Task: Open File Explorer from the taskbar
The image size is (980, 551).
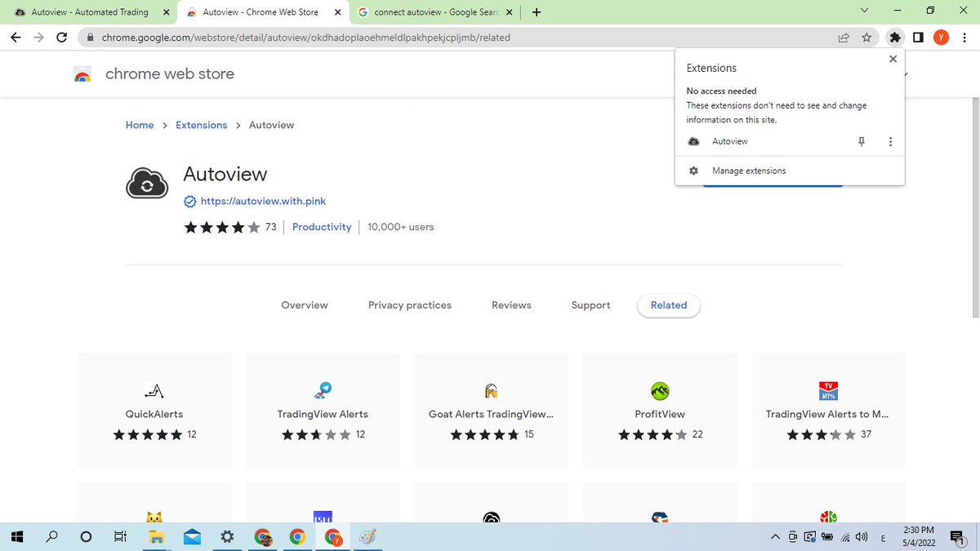Action: coord(156,537)
